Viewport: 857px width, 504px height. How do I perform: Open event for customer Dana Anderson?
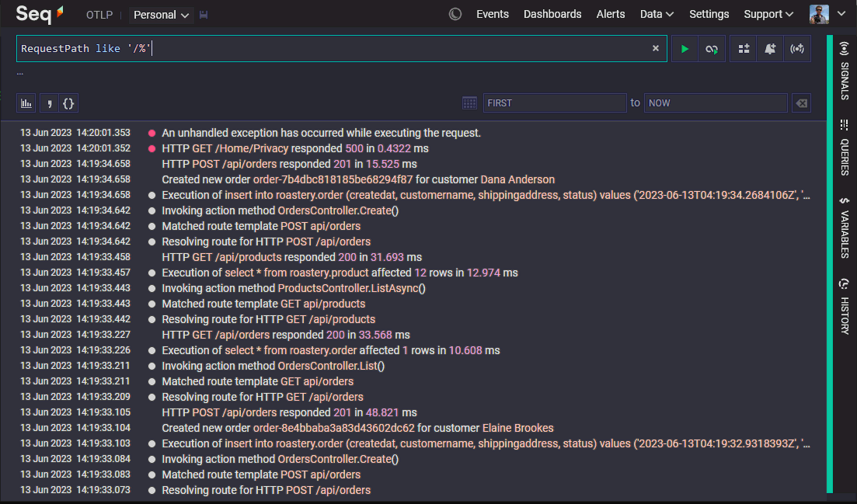[x=358, y=179]
